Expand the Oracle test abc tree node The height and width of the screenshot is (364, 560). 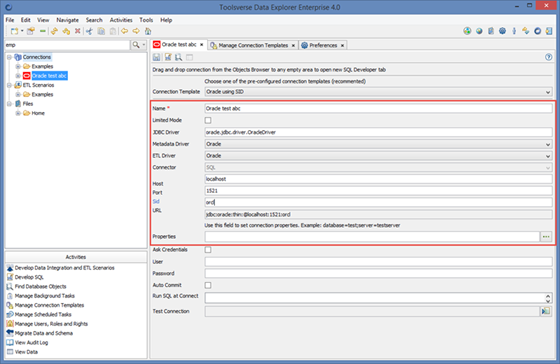(18, 76)
